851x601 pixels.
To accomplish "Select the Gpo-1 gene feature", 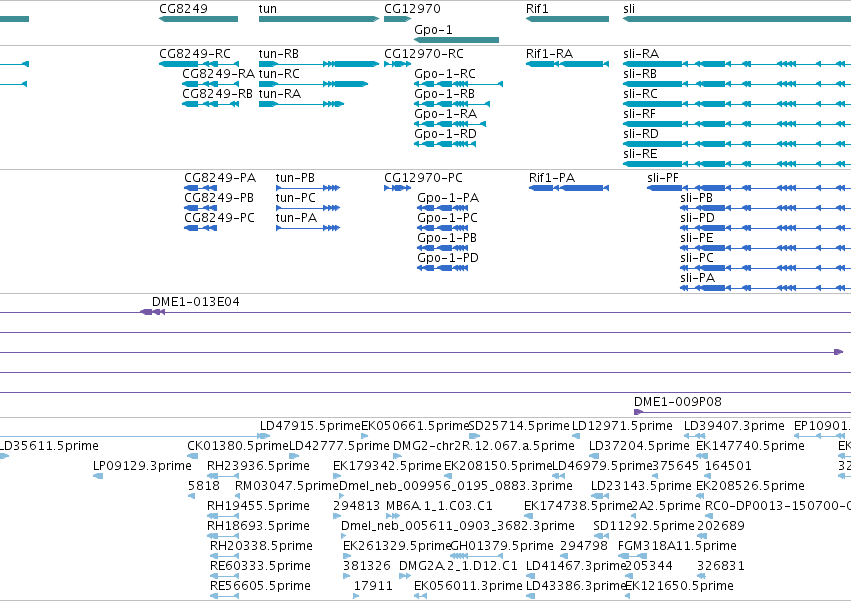I will pos(456,40).
